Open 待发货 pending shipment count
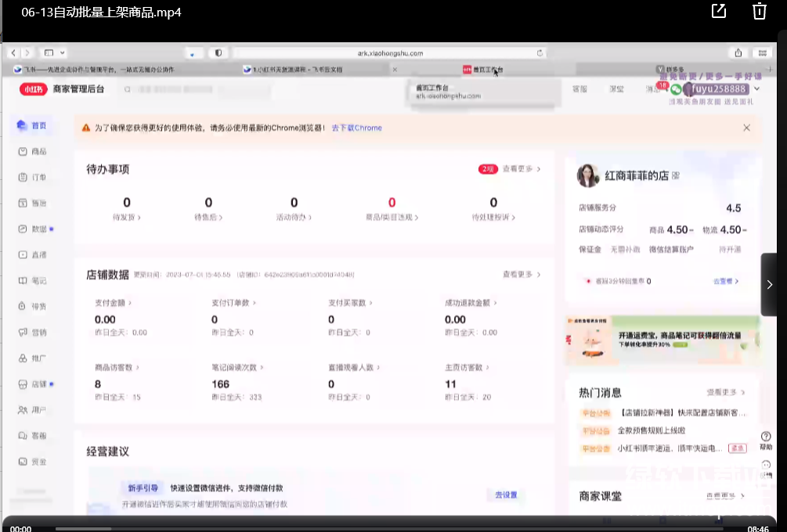The width and height of the screenshot is (787, 532). [x=127, y=209]
